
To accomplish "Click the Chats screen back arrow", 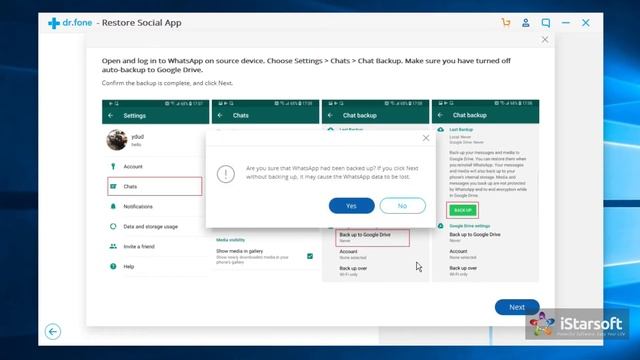I will [220, 116].
